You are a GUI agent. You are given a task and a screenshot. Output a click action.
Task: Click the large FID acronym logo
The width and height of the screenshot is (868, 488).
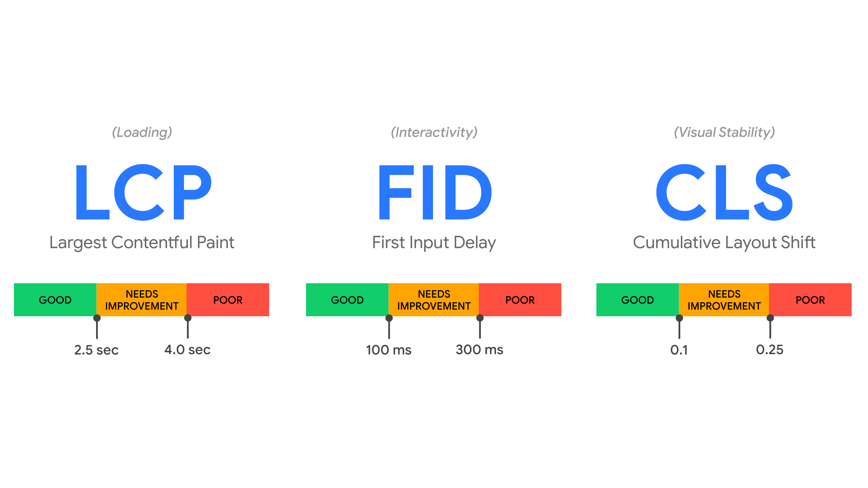pos(435,192)
